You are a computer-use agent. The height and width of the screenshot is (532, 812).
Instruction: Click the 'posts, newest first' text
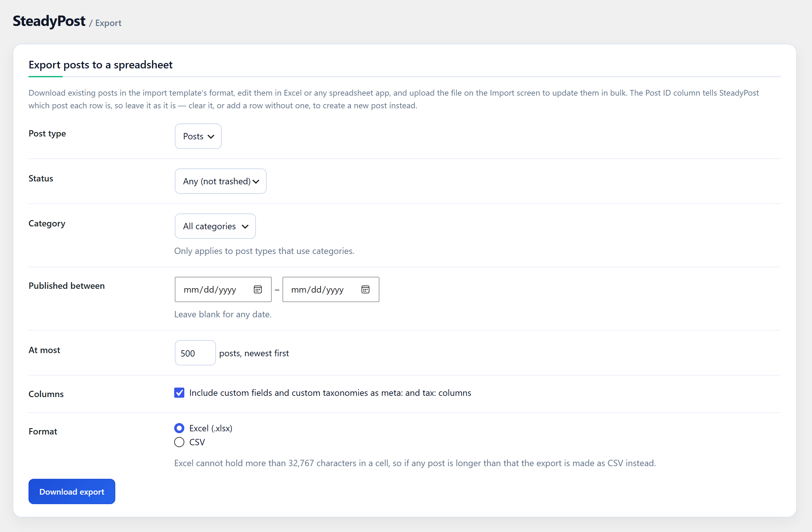pos(254,353)
